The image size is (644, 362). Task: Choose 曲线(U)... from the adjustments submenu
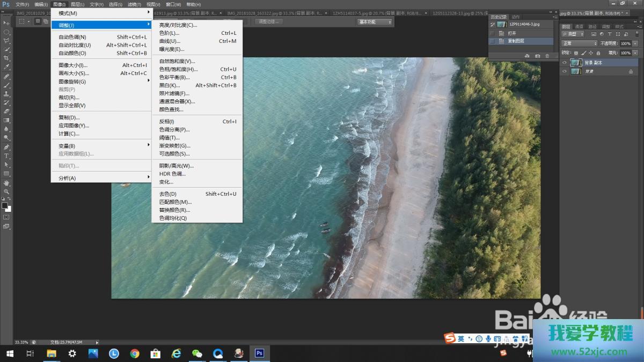click(x=170, y=41)
